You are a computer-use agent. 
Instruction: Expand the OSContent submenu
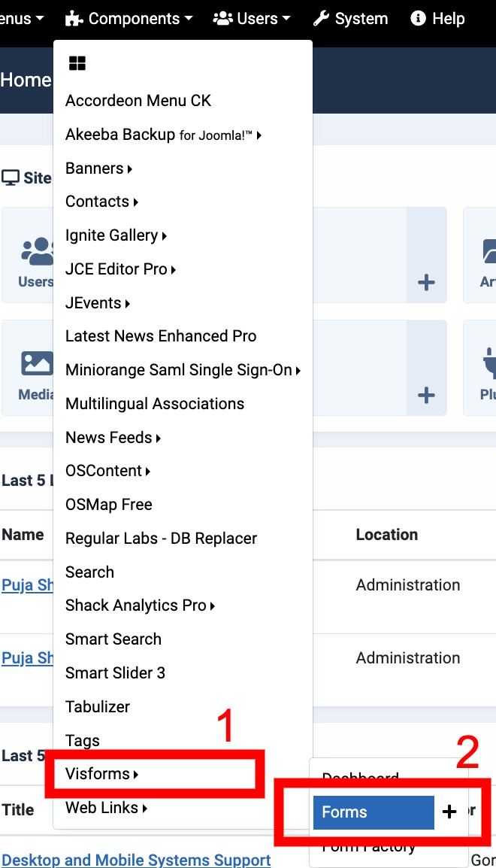(107, 471)
